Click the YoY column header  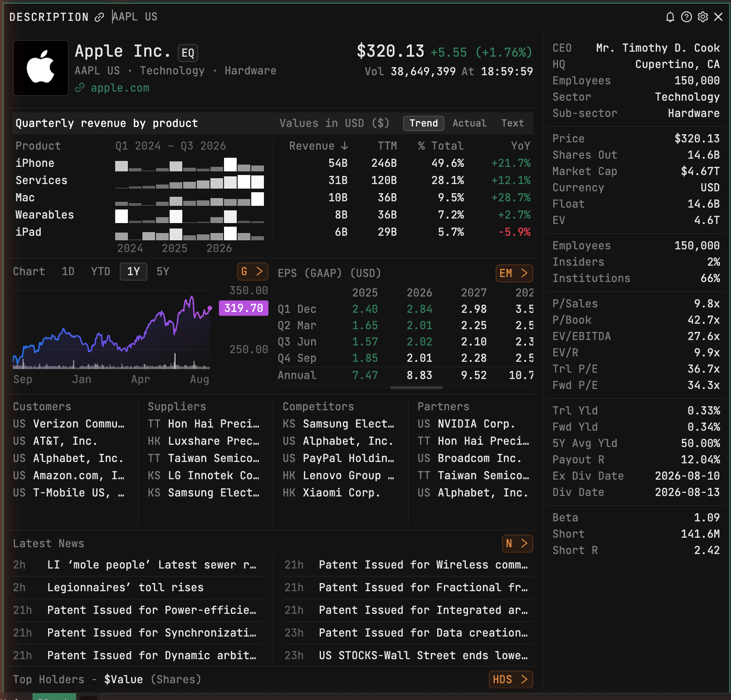coord(521,146)
